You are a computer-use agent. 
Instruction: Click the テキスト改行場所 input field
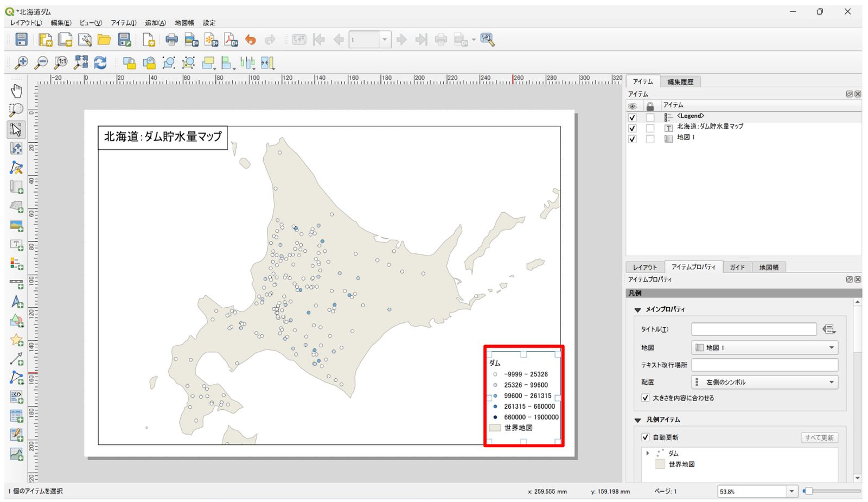[x=764, y=365]
